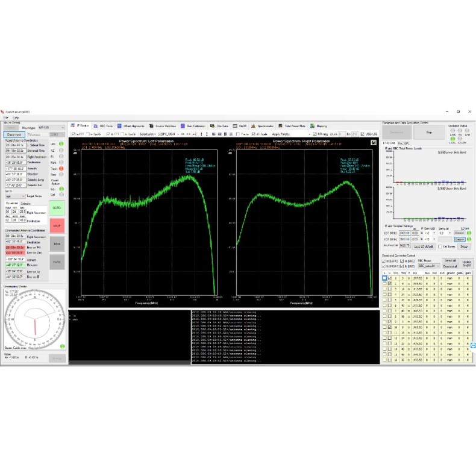This screenshot has height=476, width=476.
Task: Click the green Link status indicator
Action: tap(61, 144)
